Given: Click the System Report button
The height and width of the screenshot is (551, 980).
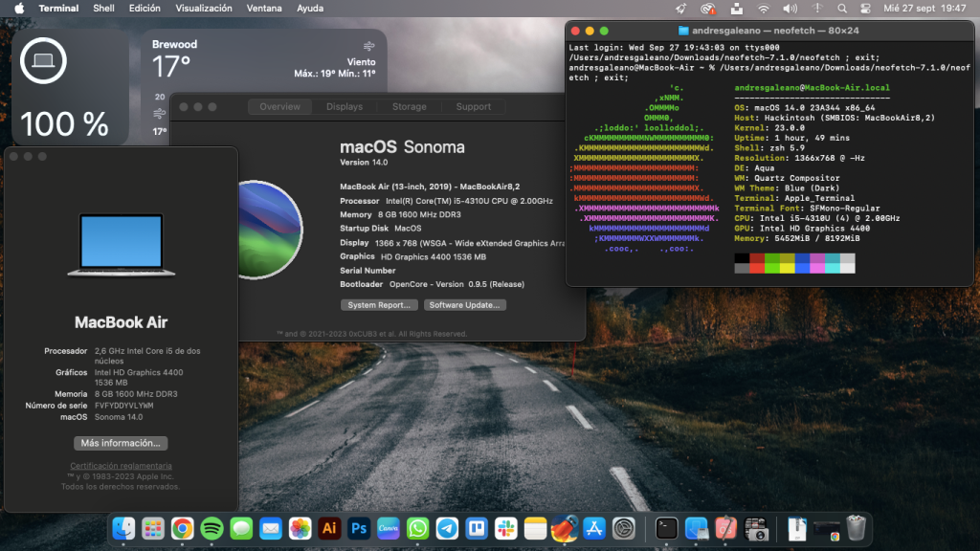Looking at the screenshot, I should coord(380,305).
